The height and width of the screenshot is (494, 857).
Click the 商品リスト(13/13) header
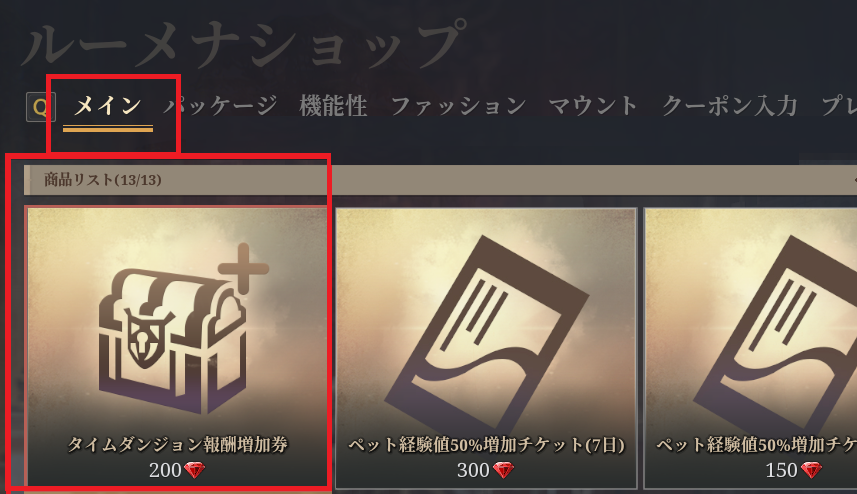[x=103, y=180]
